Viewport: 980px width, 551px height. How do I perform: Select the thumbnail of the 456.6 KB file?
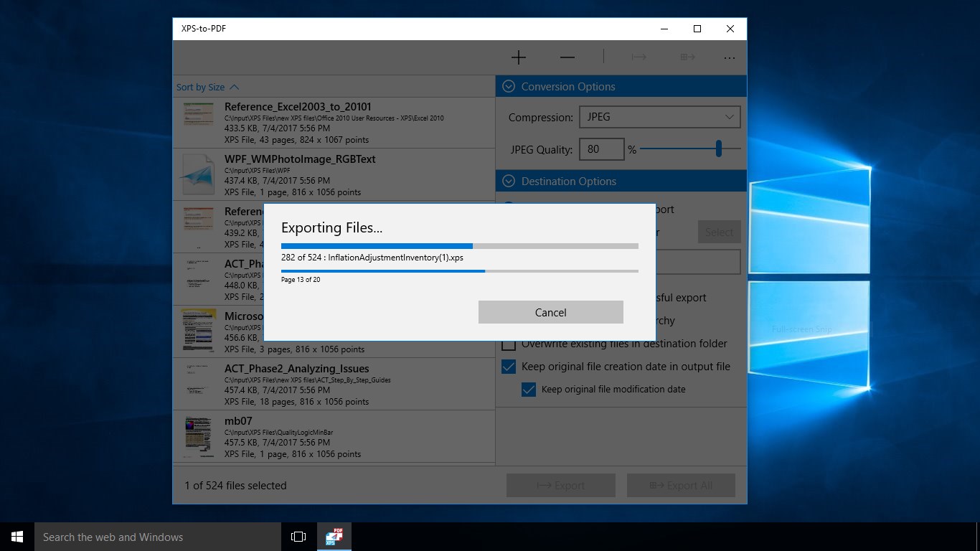pos(198,331)
